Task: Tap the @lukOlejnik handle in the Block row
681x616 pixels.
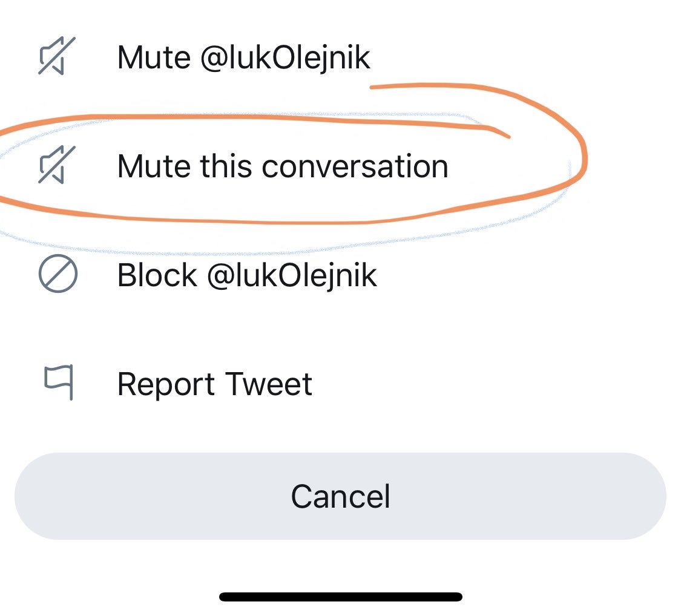Action: tap(292, 276)
